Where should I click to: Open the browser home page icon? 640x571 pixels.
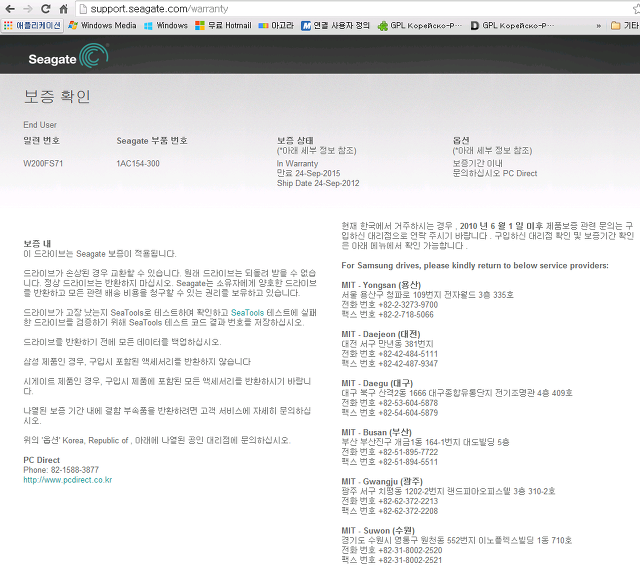coord(64,9)
